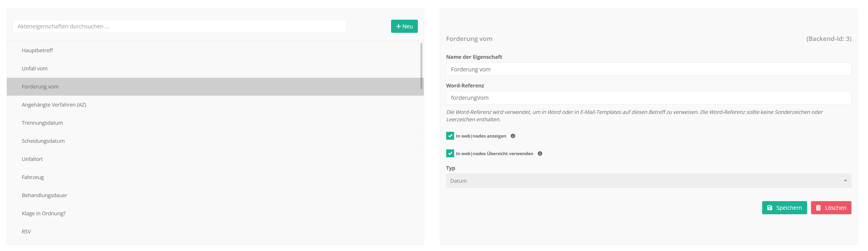Click the 'Name der Eigenschaft' text field
This screenshot has width=868, height=251.
point(648,69)
